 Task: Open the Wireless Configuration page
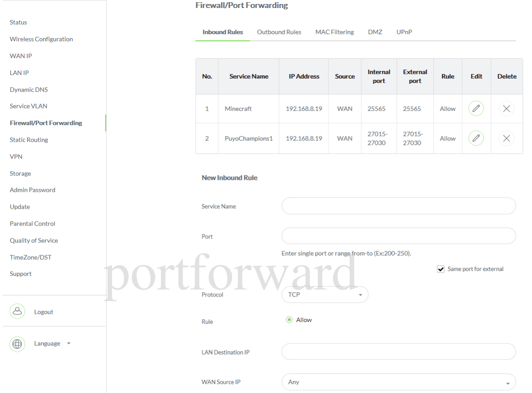click(41, 39)
